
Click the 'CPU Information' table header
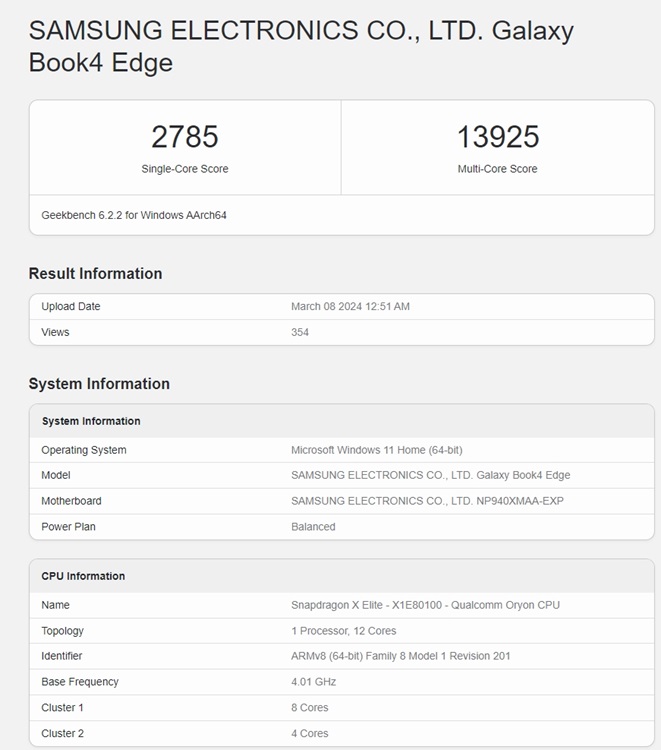pyautogui.click(x=83, y=576)
